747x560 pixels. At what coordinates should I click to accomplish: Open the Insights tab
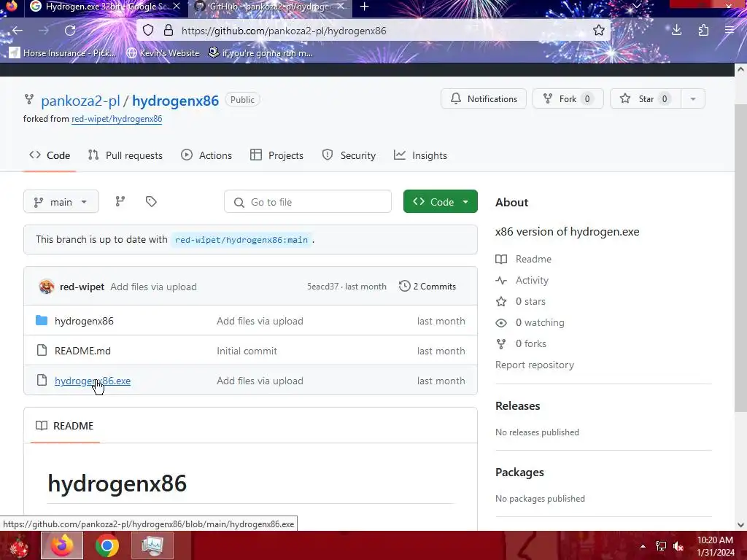(420, 155)
